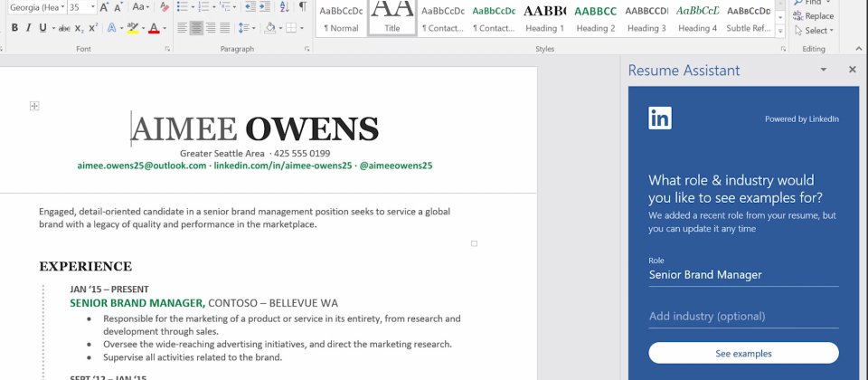Center the text
868x380 pixels.
point(196,28)
